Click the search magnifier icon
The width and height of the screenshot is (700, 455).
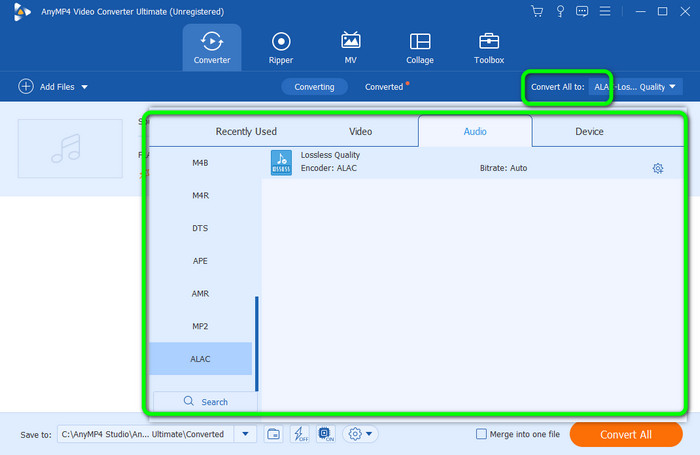tap(188, 401)
